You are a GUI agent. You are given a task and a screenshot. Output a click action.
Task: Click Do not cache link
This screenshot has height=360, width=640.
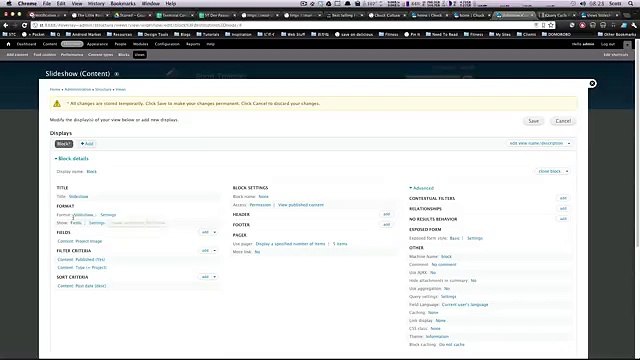tap(451, 344)
